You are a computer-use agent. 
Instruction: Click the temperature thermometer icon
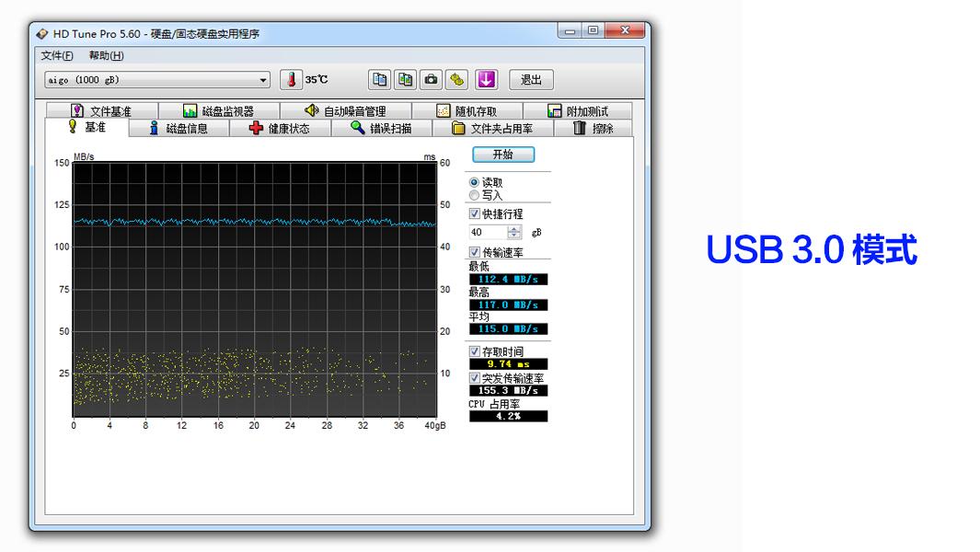(x=291, y=80)
